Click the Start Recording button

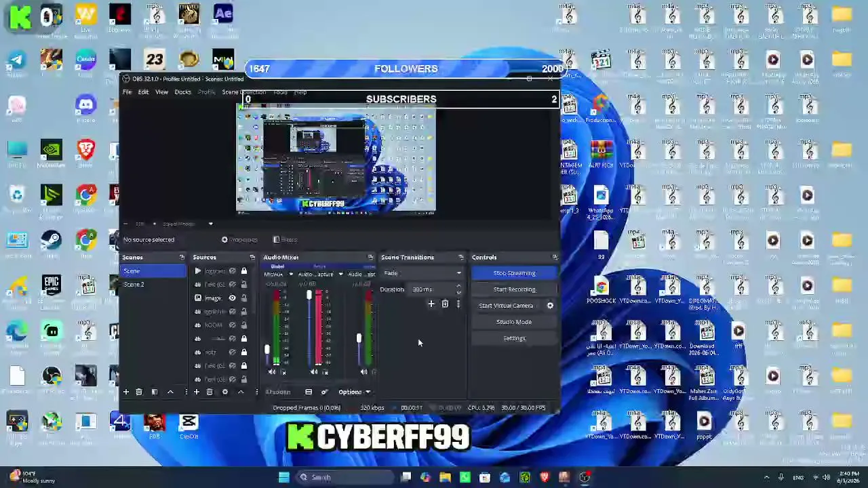point(515,289)
